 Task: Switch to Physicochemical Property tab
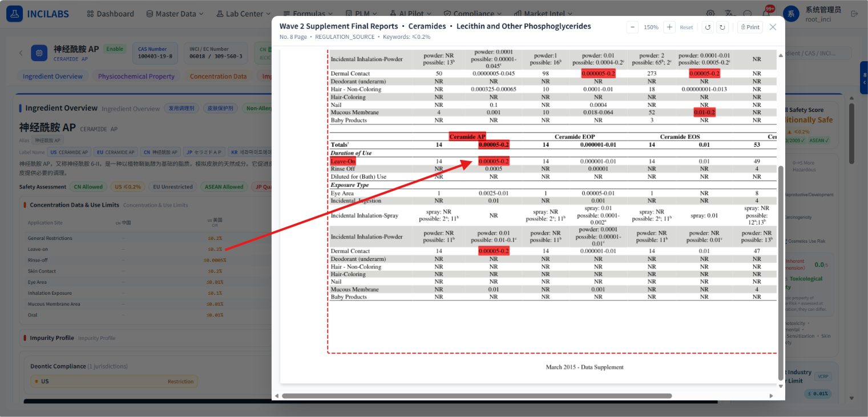[136, 77]
